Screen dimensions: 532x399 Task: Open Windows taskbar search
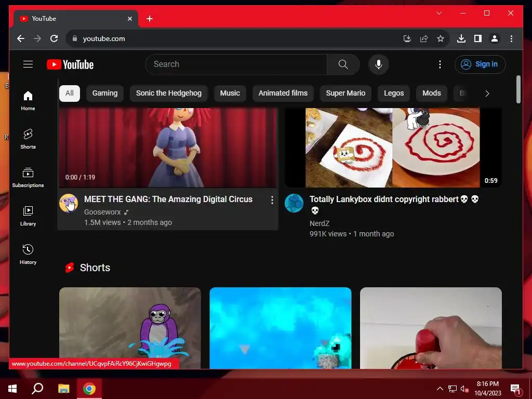37,389
